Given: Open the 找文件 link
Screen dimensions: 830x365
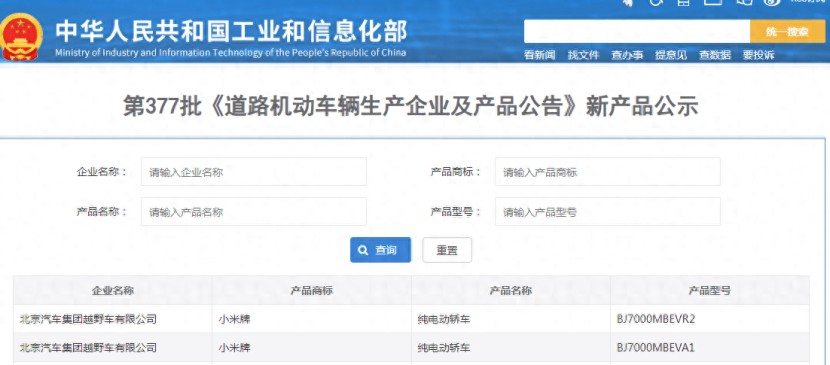Looking at the screenshot, I should click(583, 54).
